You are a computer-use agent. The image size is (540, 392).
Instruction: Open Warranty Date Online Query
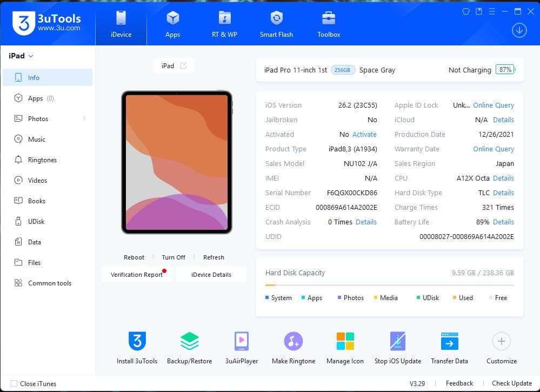point(493,149)
